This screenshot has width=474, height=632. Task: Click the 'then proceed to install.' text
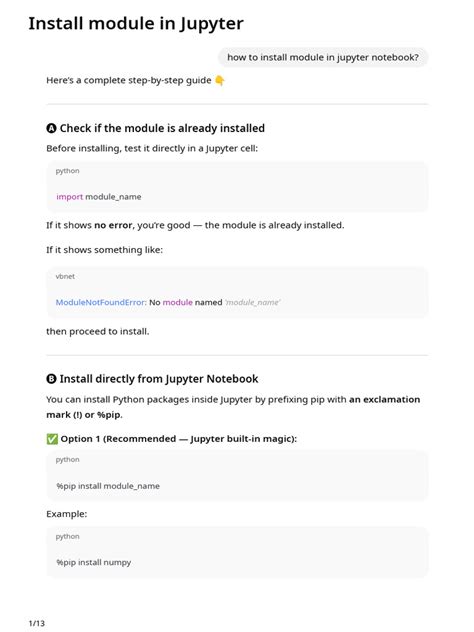click(x=98, y=332)
